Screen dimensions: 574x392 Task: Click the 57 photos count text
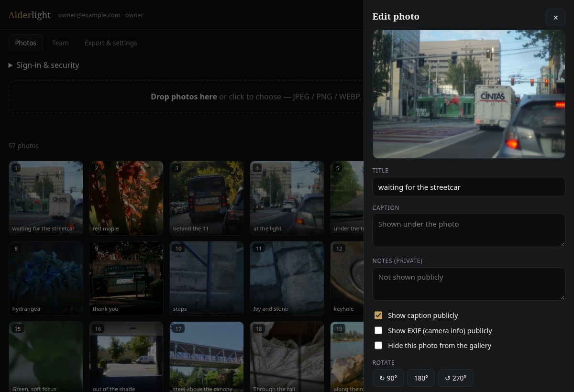point(24,146)
